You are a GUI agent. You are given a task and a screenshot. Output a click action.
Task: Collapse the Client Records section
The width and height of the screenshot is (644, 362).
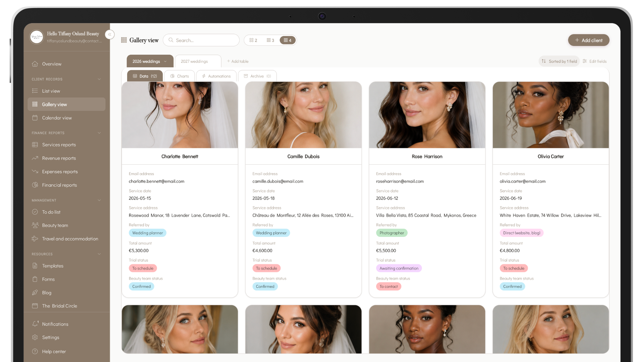99,79
